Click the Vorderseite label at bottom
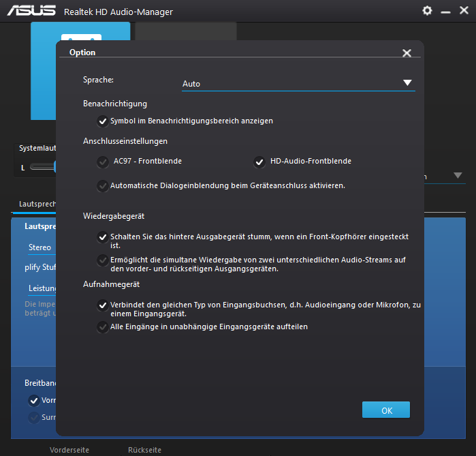Image resolution: width=476 pixels, height=456 pixels. (x=69, y=450)
